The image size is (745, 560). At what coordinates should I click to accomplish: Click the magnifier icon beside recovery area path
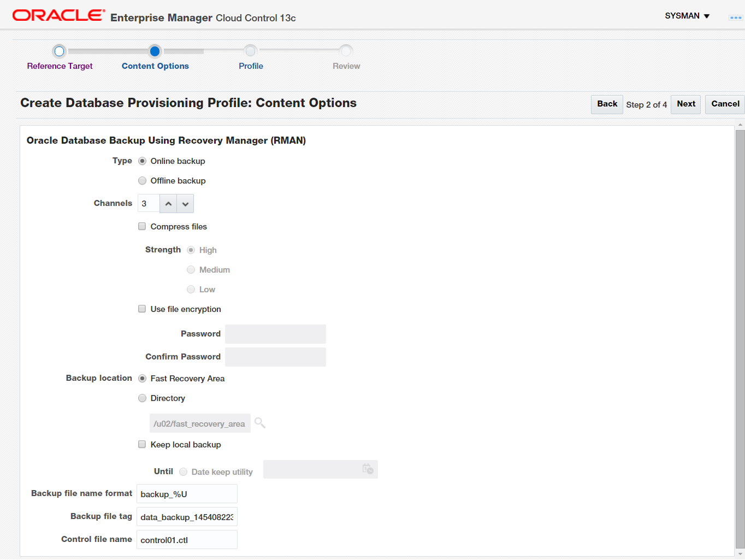point(260,423)
